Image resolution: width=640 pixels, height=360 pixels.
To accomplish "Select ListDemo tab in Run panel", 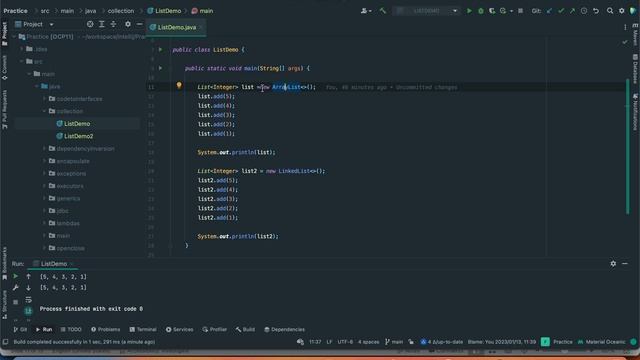I will (53, 264).
